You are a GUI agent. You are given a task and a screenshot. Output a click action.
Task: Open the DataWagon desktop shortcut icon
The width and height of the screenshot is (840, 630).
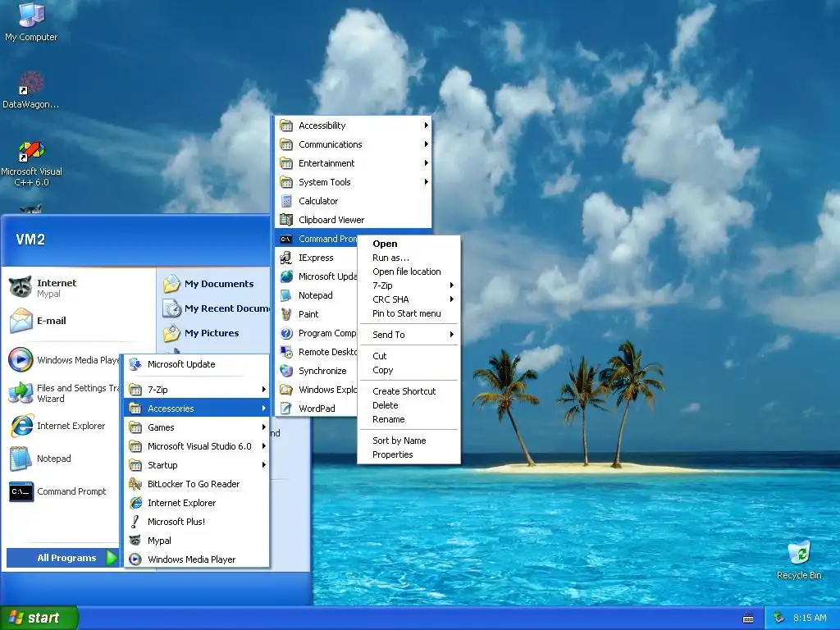coord(31,82)
